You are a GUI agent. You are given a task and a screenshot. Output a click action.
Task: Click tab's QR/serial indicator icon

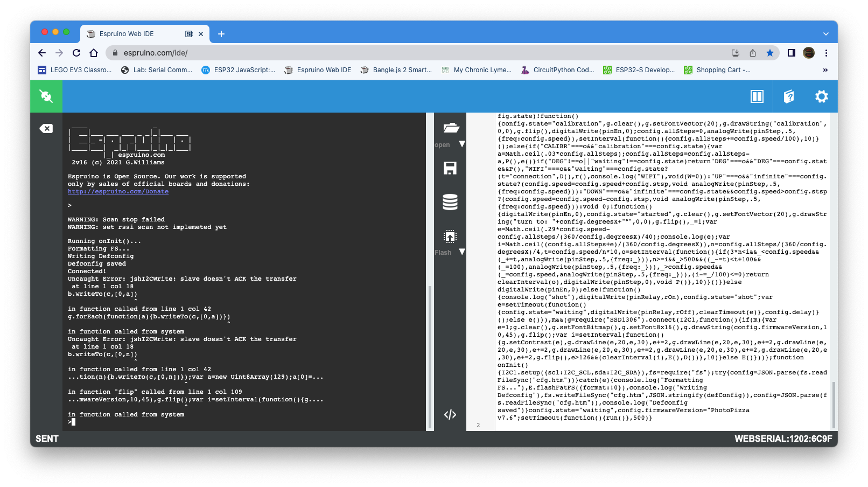coord(188,34)
